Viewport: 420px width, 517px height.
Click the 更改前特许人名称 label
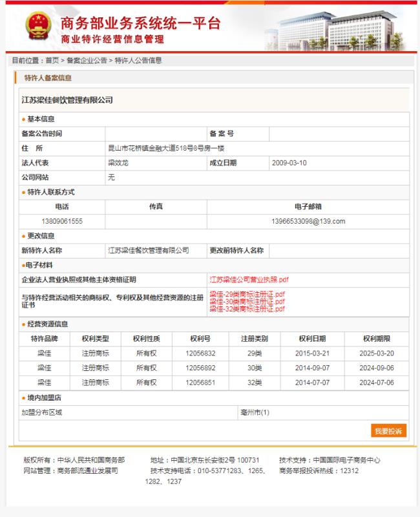(236, 251)
